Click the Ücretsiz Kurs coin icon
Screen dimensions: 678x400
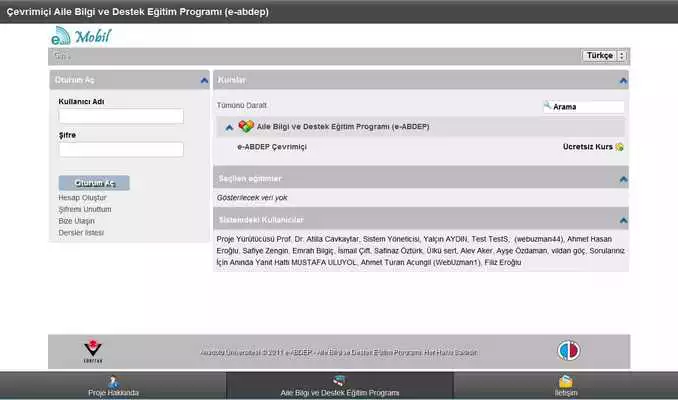(x=619, y=147)
